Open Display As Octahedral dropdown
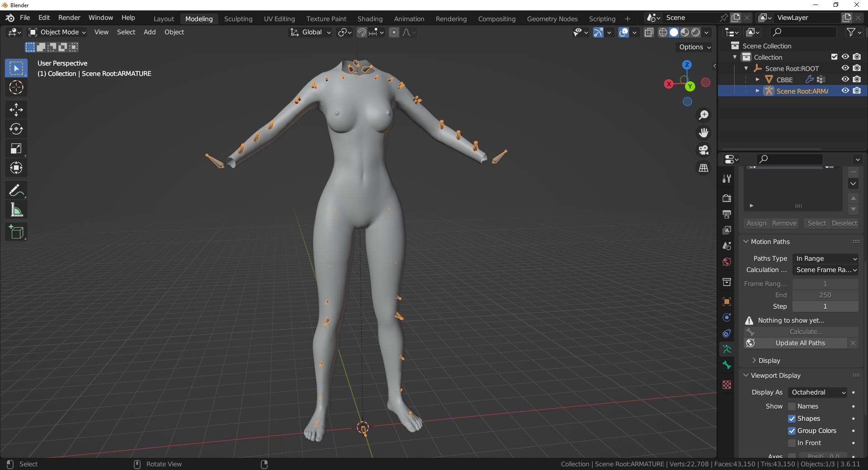The width and height of the screenshot is (868, 470). 817,392
